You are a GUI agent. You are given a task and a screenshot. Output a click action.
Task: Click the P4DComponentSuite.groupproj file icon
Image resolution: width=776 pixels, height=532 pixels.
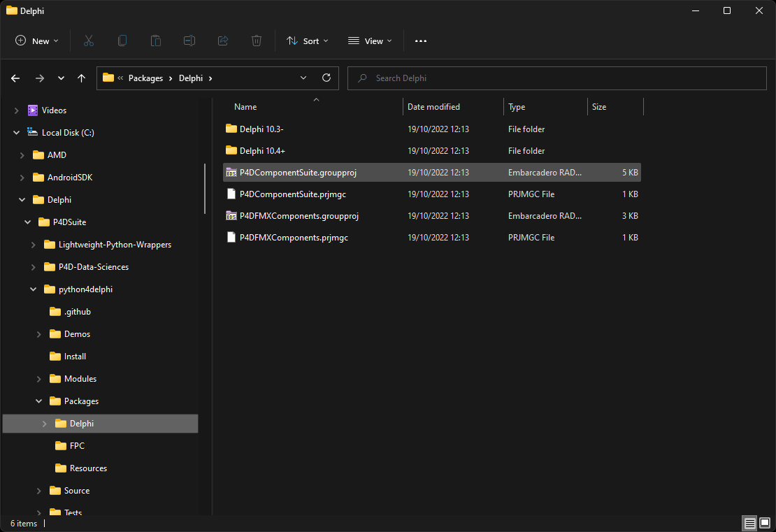(231, 172)
